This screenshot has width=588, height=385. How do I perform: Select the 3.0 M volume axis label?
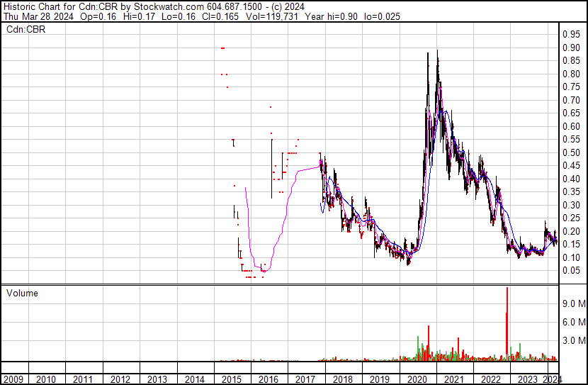pyautogui.click(x=572, y=341)
